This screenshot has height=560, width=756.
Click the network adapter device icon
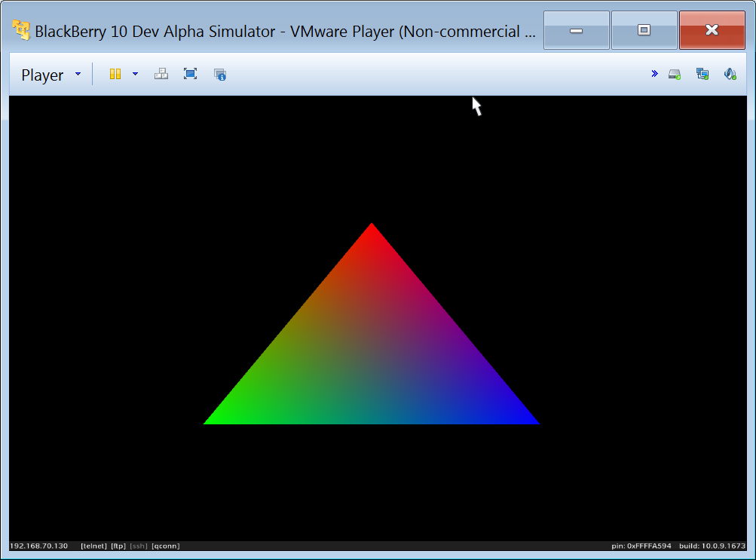702,74
